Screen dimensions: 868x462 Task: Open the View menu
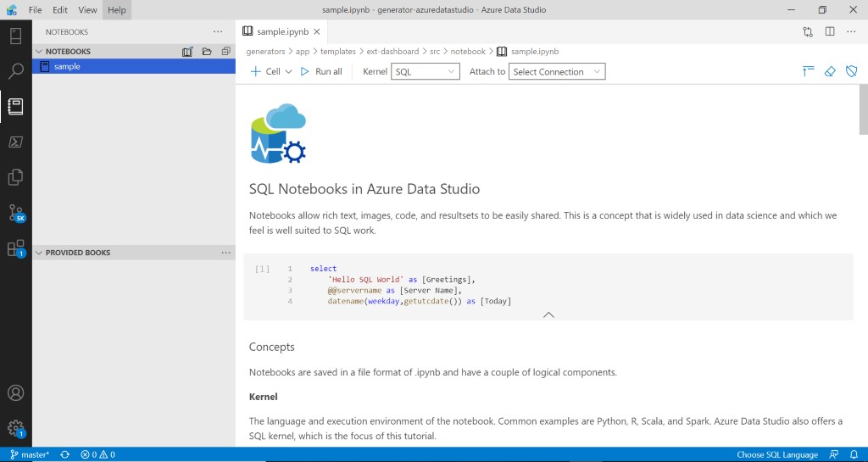click(x=87, y=10)
